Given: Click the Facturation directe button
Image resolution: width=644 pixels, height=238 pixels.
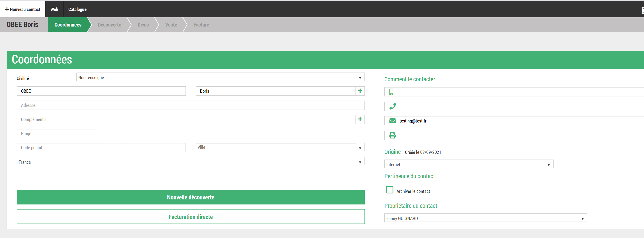Looking at the screenshot, I should (191, 217).
